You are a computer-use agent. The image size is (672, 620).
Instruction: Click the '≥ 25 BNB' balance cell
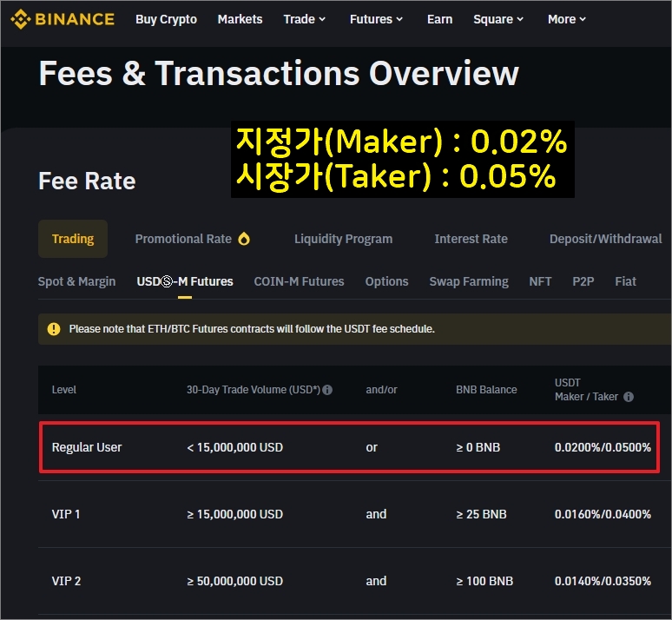481,514
